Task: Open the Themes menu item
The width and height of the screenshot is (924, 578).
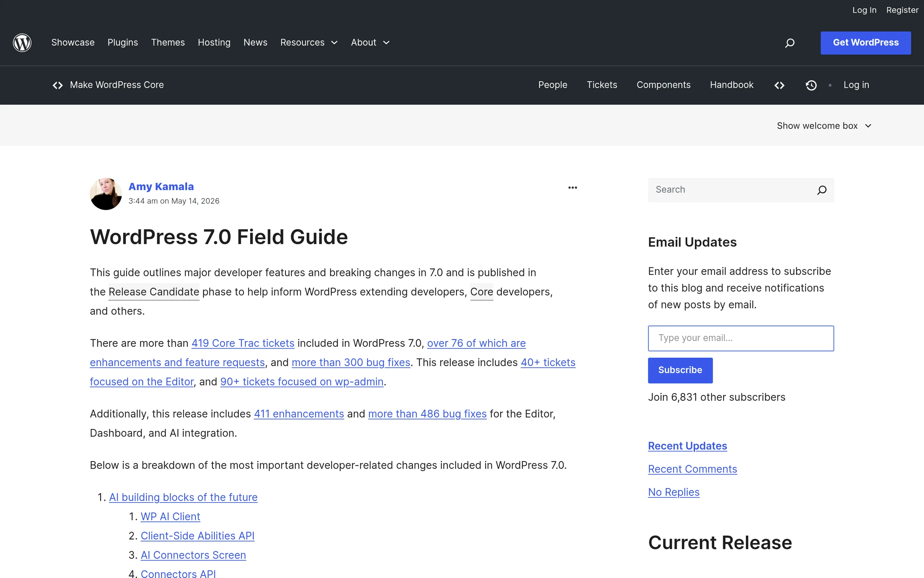Action: click(x=167, y=42)
